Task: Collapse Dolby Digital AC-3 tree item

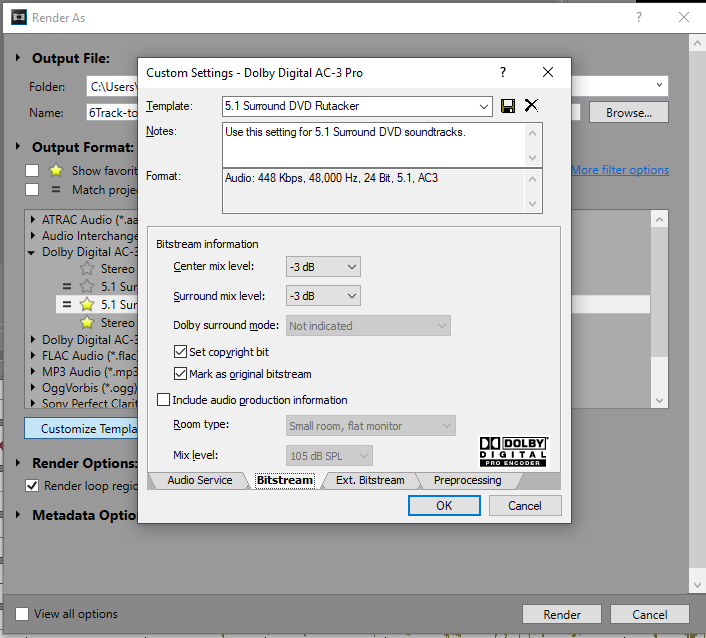Action: click(x=32, y=253)
